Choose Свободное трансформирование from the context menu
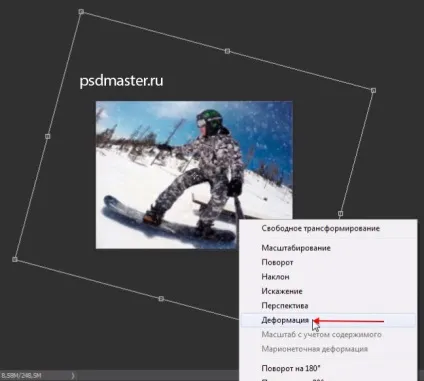424x381 pixels. coord(328,229)
